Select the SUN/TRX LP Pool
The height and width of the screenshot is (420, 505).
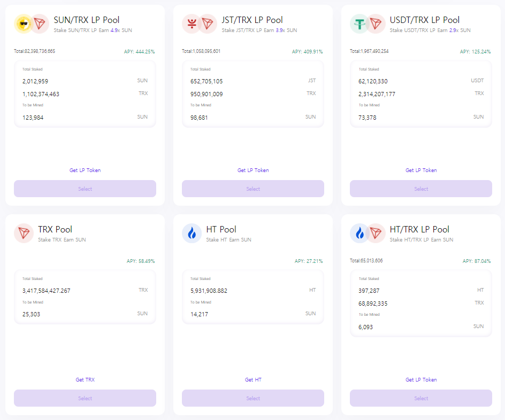tap(85, 189)
